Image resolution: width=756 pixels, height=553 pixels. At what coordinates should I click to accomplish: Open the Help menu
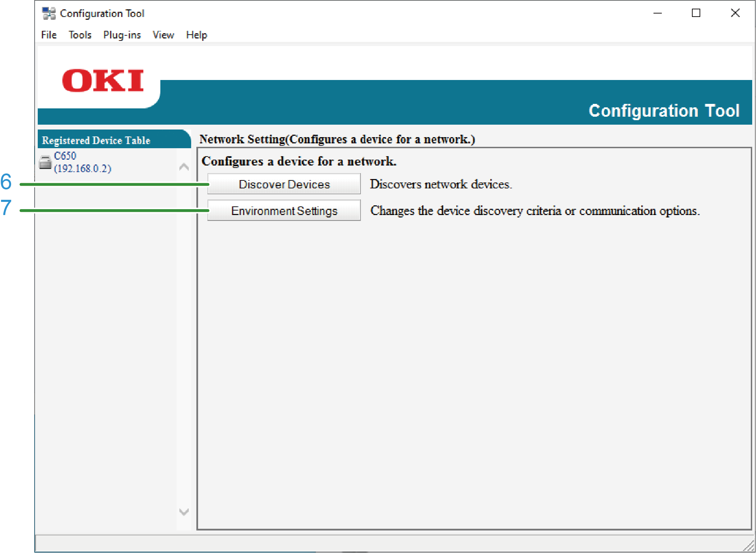click(x=196, y=35)
